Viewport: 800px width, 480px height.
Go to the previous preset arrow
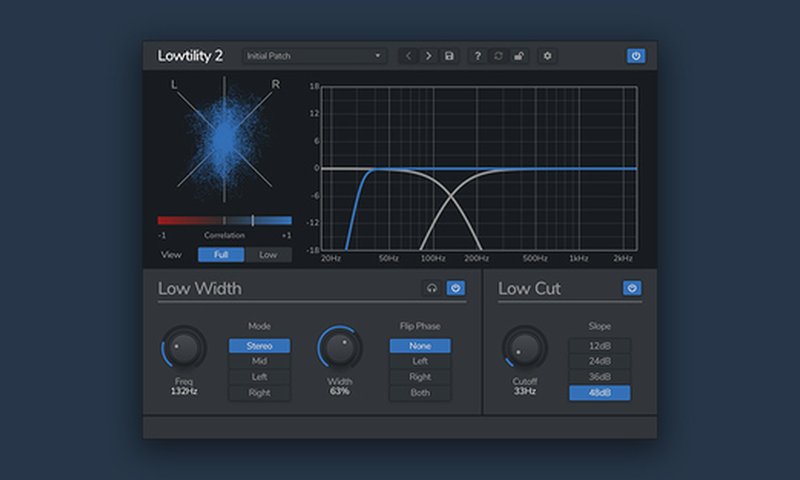(x=408, y=56)
